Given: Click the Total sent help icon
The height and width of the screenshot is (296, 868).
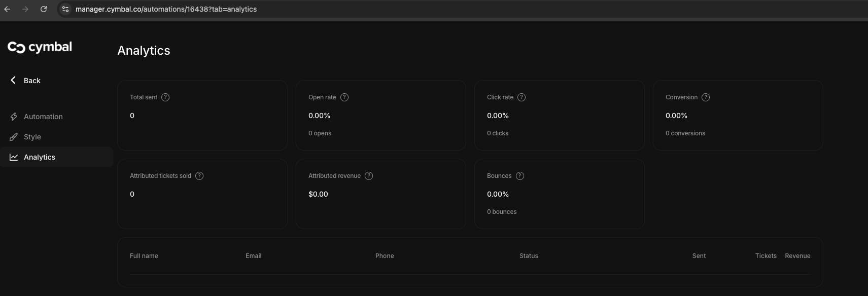Looking at the screenshot, I should pos(165,97).
